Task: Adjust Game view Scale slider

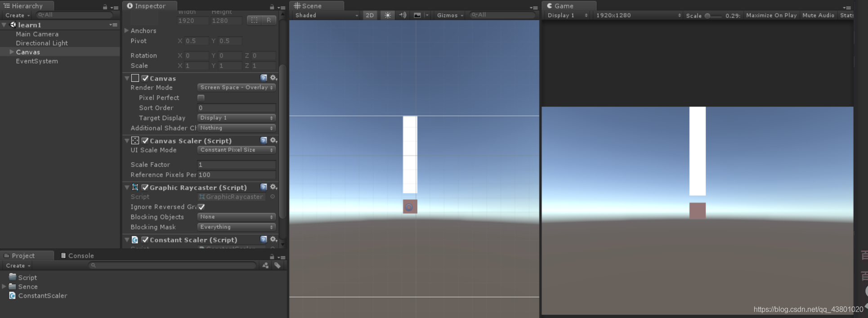Action: coord(713,16)
